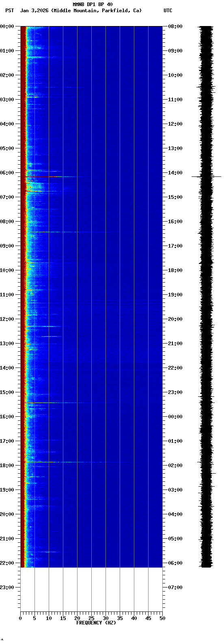224x644 pixels.
Task: Click the seismogram waveform trace near 20:00 UTC
Action: click(x=206, y=319)
